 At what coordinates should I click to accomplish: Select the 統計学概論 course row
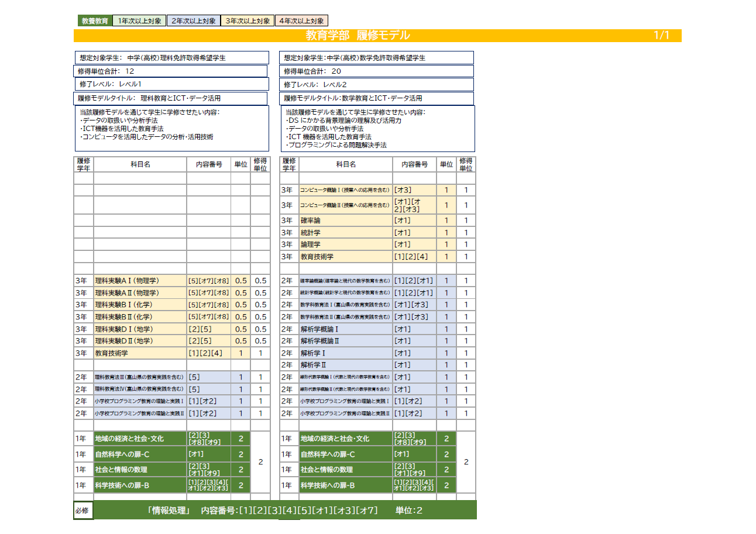378,293
